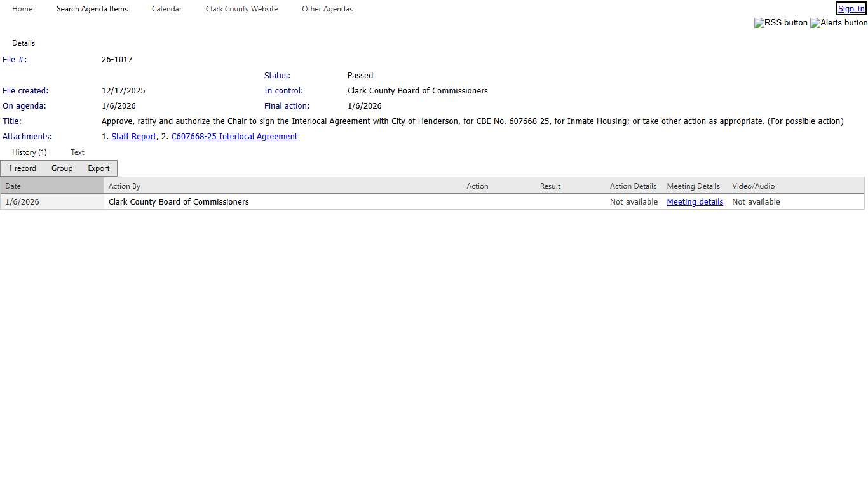868x488 pixels.
Task: Click the Sign In link
Action: click(x=851, y=9)
